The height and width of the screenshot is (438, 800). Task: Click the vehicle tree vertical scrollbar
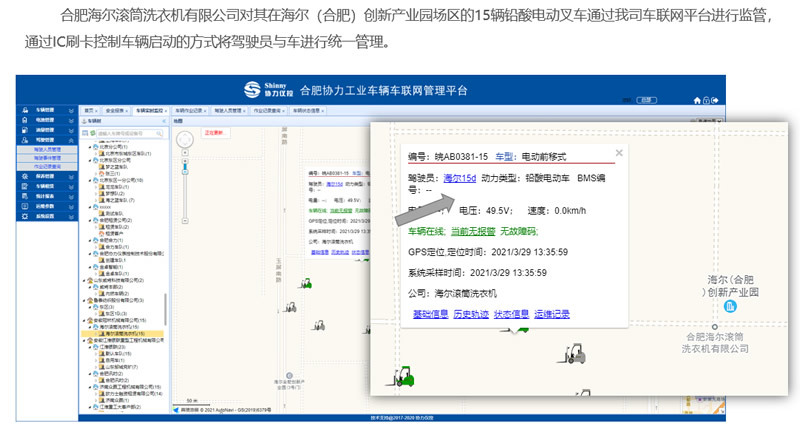[x=165, y=309]
